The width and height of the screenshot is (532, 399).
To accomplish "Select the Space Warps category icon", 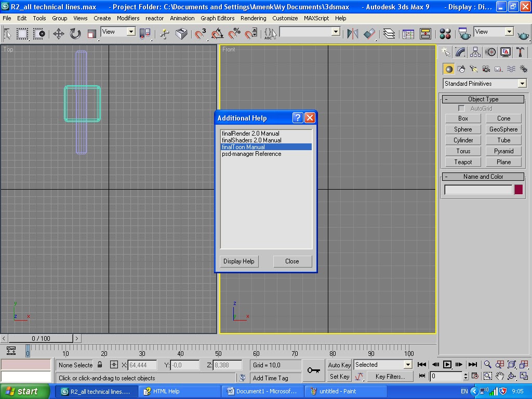I will (x=511, y=69).
